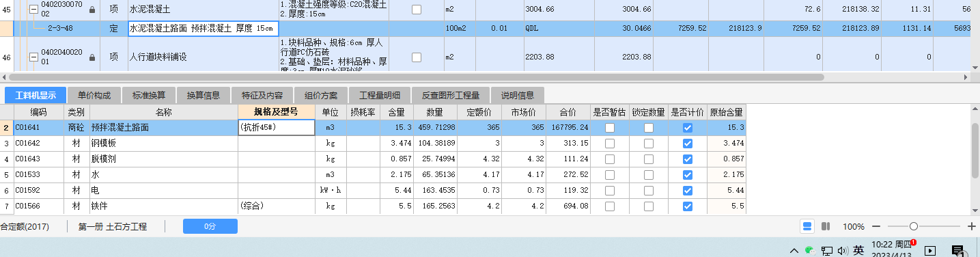
Task: Uncheck 是否计价 for 铁件 row
Action: coord(688,206)
